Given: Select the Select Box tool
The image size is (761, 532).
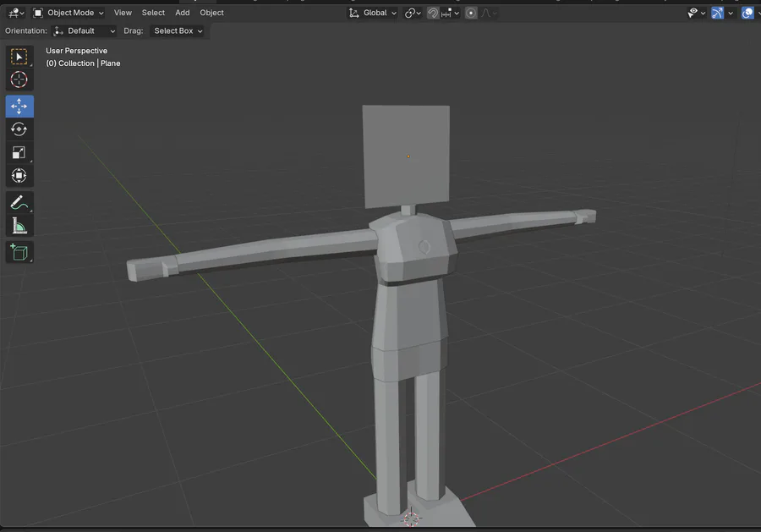Looking at the screenshot, I should [x=19, y=57].
